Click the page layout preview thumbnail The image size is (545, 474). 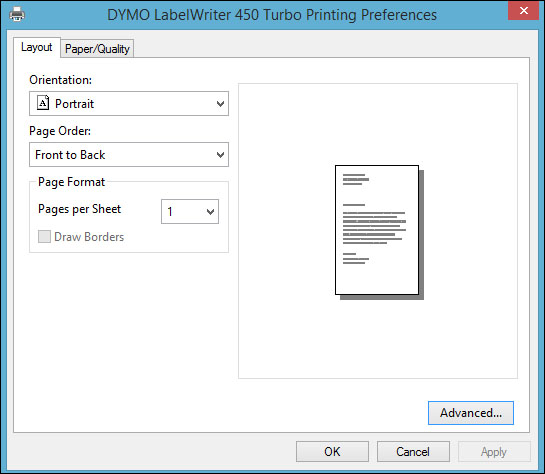[x=379, y=232]
